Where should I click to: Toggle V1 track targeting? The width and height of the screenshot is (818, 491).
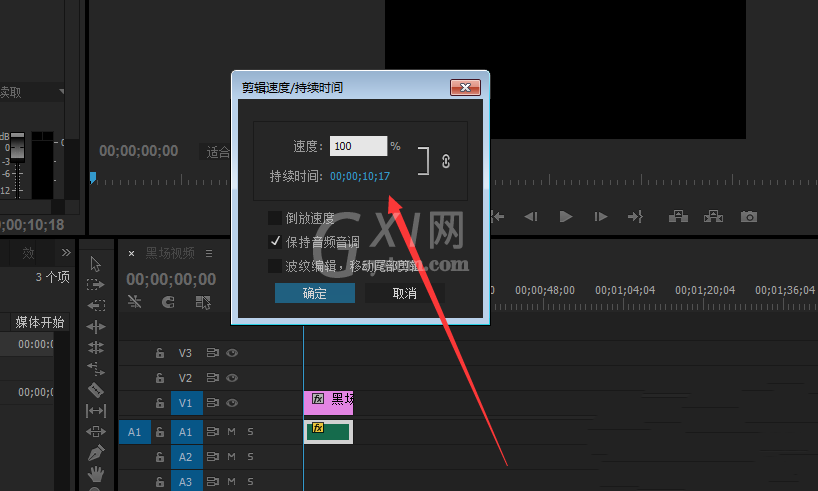point(186,403)
